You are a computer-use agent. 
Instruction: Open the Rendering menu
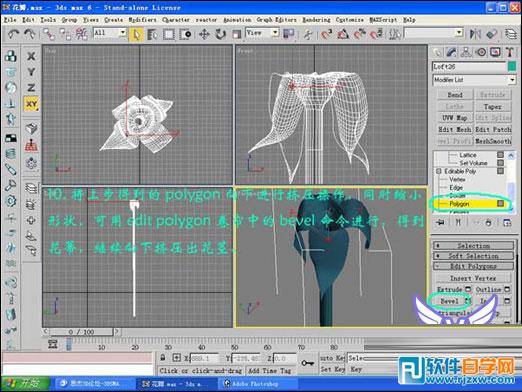tap(316, 20)
